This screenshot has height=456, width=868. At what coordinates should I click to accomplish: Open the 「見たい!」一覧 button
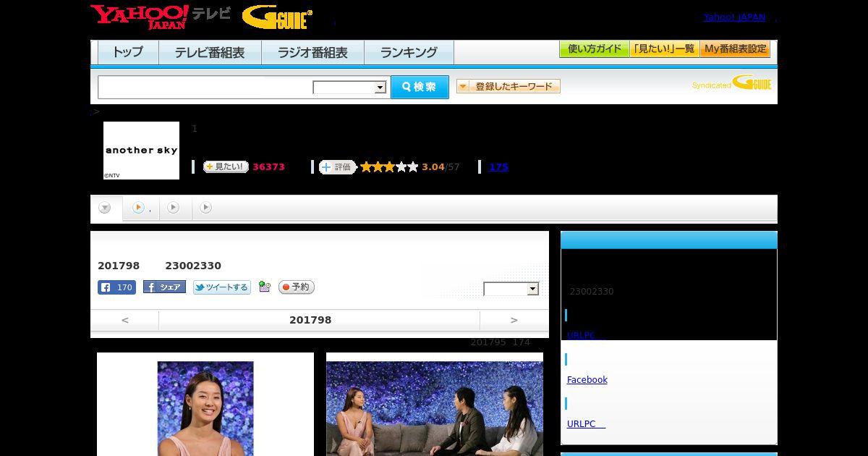(665, 49)
